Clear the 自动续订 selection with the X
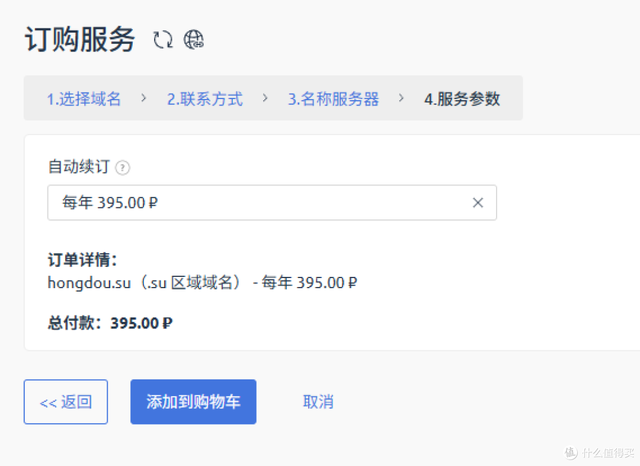Screen dimensions: 640x466 pos(477,203)
